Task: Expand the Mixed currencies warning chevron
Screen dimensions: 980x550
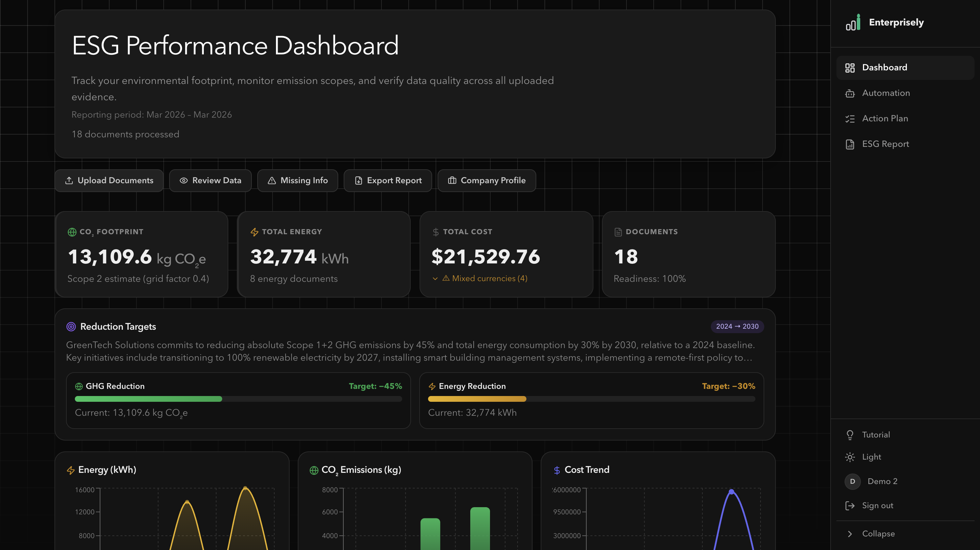Action: click(435, 279)
